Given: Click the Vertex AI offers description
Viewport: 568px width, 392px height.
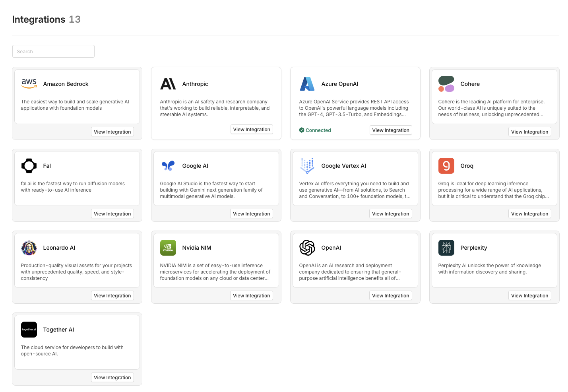Looking at the screenshot, I should 355,190.
